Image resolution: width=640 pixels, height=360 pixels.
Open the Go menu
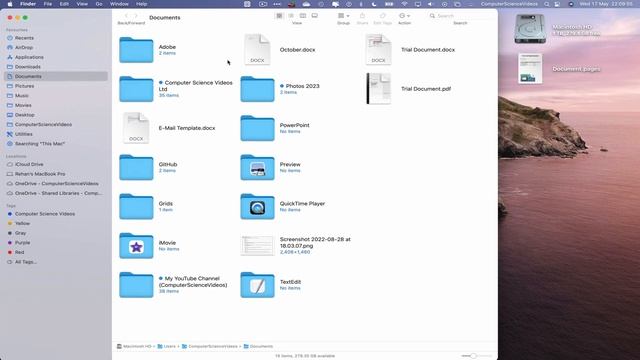pos(99,4)
